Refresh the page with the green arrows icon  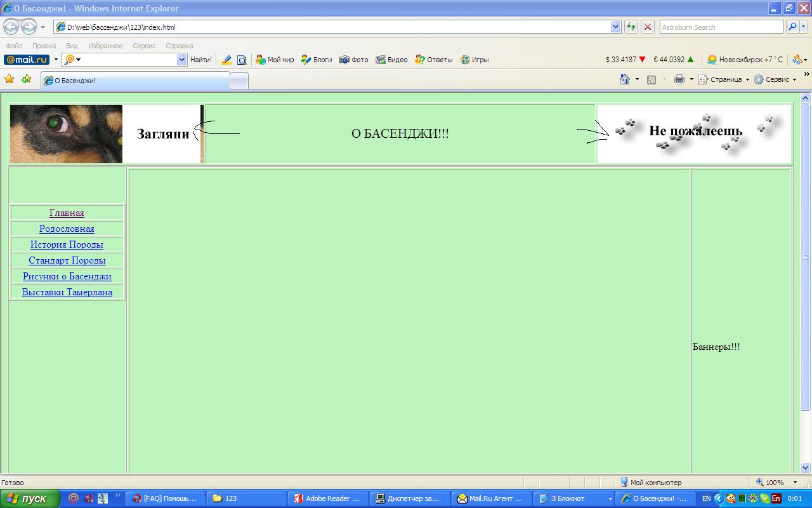631,27
